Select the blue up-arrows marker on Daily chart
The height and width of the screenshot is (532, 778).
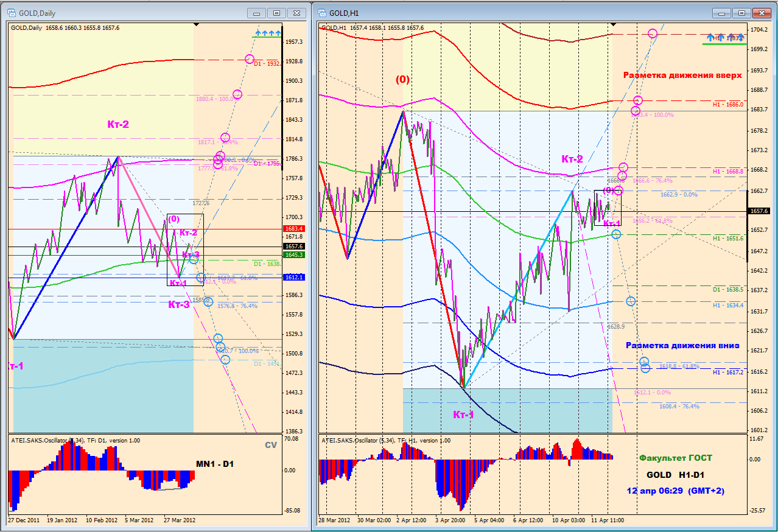coord(268,33)
